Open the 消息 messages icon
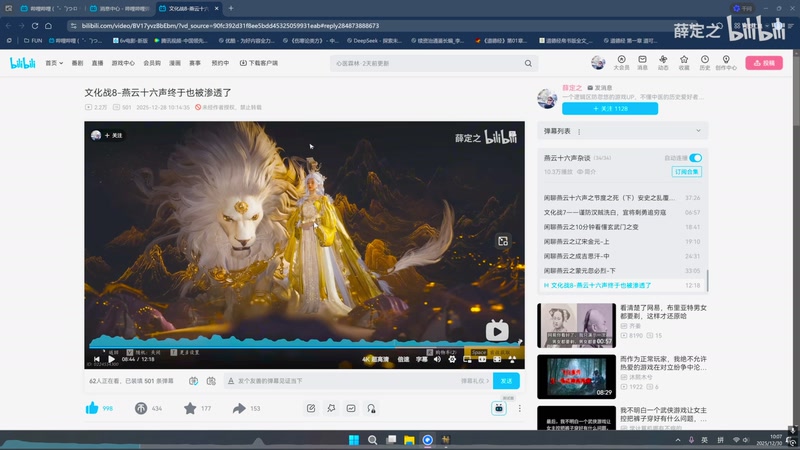The image size is (800, 450). (642, 63)
